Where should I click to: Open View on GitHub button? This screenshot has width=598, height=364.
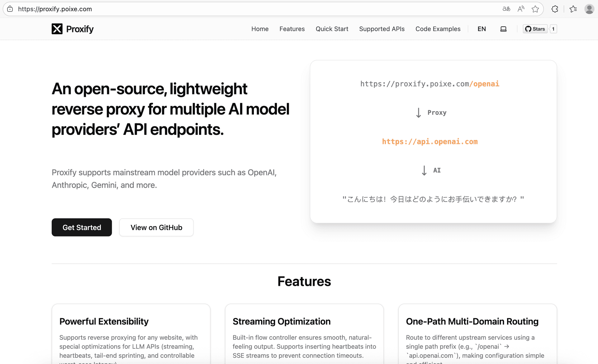(x=156, y=227)
